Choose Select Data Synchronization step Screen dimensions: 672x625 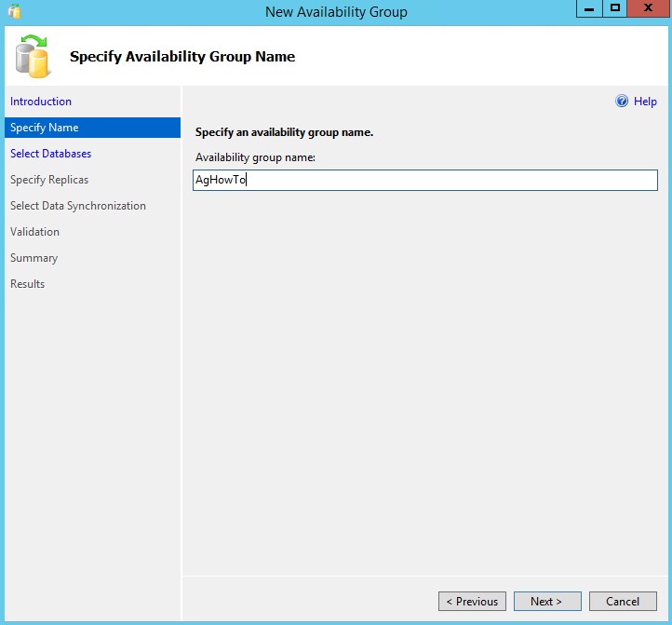coord(78,206)
